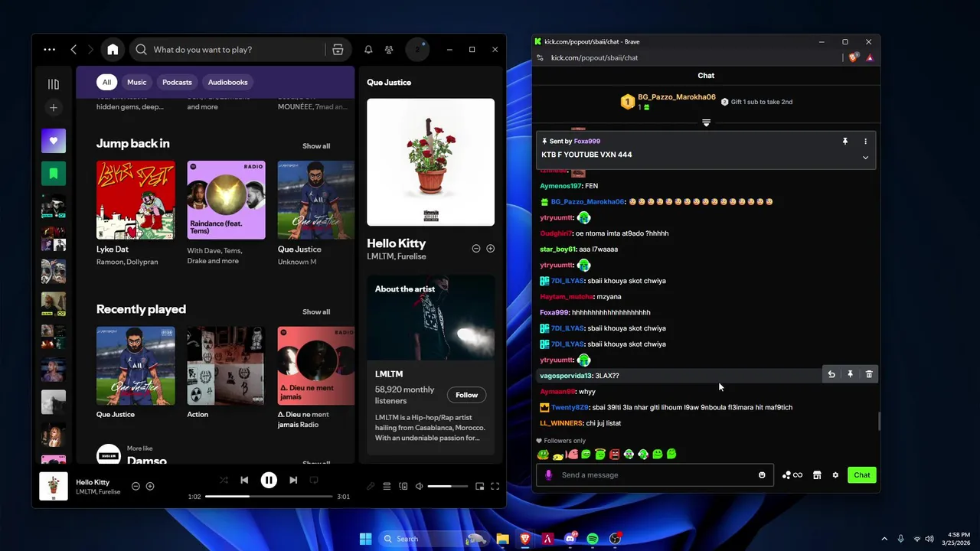This screenshot has width=980, height=551.
Task: Show all in Jump back in
Action: tap(316, 146)
